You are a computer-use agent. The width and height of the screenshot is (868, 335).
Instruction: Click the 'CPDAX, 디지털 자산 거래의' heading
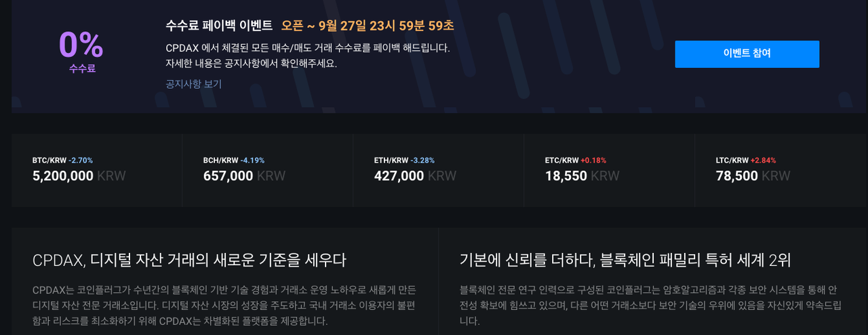tap(189, 260)
